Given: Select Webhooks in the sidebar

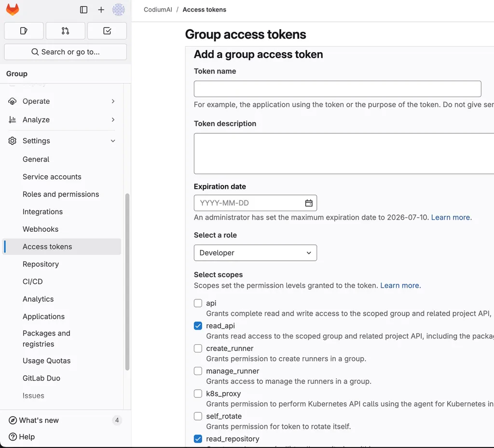Looking at the screenshot, I should pyautogui.click(x=40, y=229).
